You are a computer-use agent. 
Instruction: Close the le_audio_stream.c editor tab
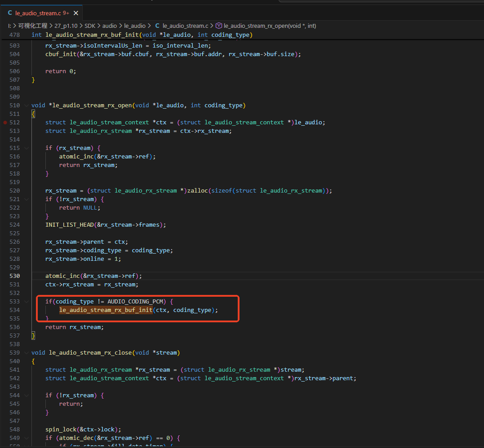[x=76, y=13]
